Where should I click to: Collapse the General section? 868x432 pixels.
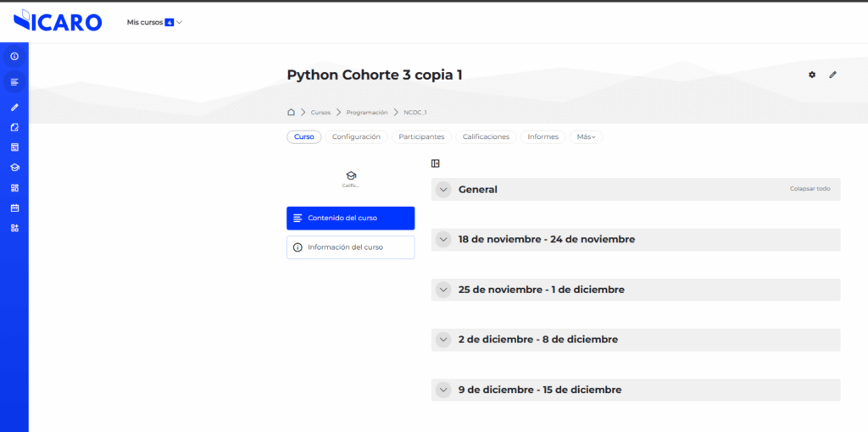[x=442, y=190]
